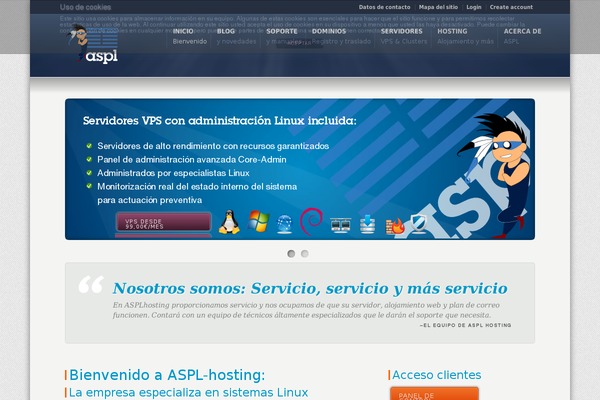Screen dimensions: 600x400
Task: Click the download backup storage icon
Action: (367, 224)
